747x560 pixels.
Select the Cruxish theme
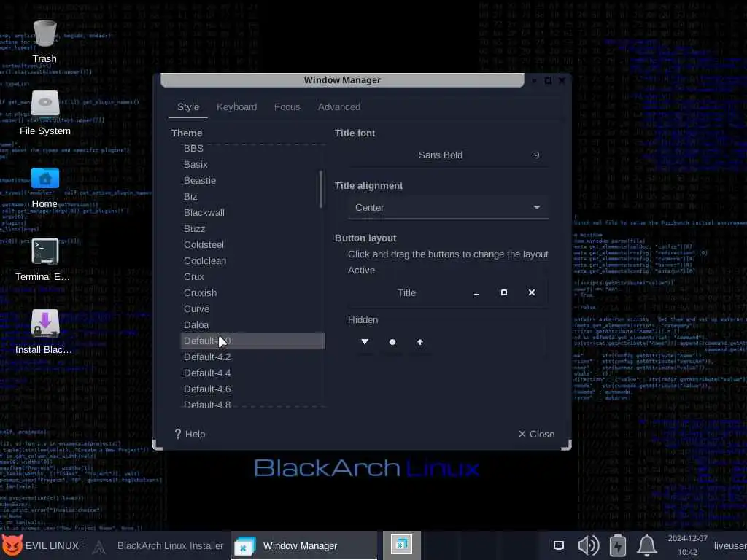(x=252, y=293)
